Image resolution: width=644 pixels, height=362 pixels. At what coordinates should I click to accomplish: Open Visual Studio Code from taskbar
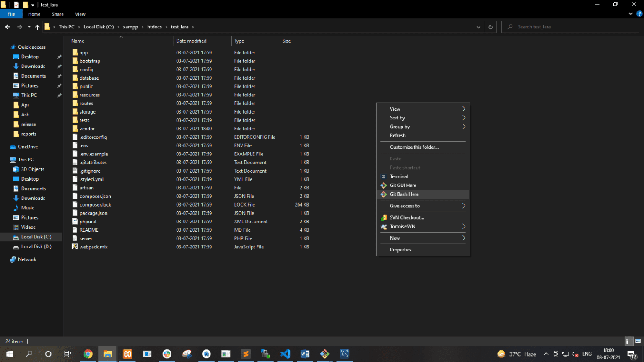point(285,354)
